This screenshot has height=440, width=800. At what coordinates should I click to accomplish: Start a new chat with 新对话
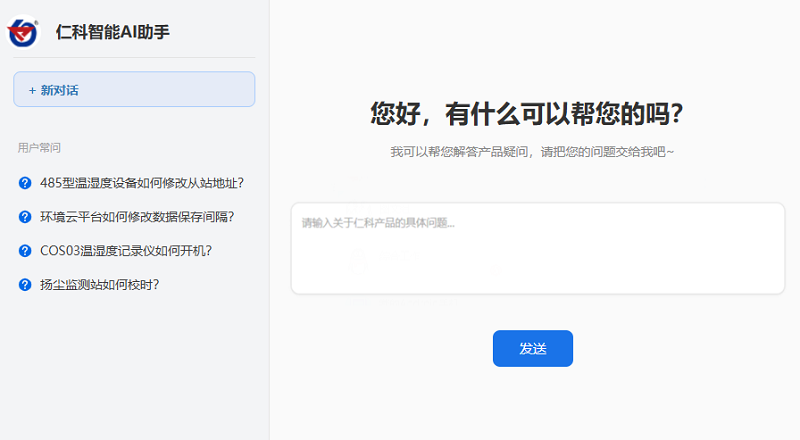pos(134,90)
